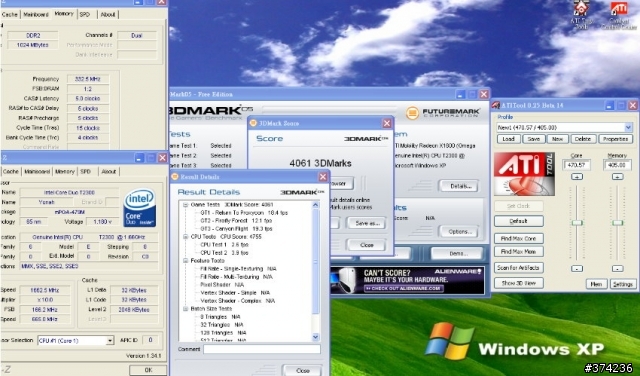The image size is (640, 376).
Task: Close the Result Details dialog with Close button
Action: coord(302,370)
